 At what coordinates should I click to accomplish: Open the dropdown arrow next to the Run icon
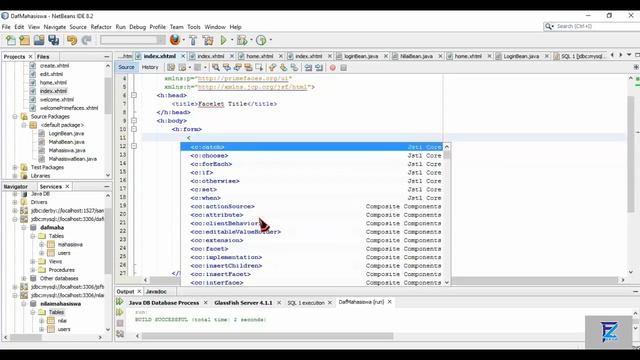click(232, 40)
